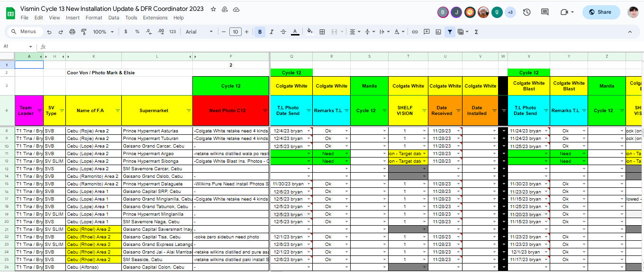Click the font size 10 field
This screenshot has width=644, height=272.
point(235,32)
